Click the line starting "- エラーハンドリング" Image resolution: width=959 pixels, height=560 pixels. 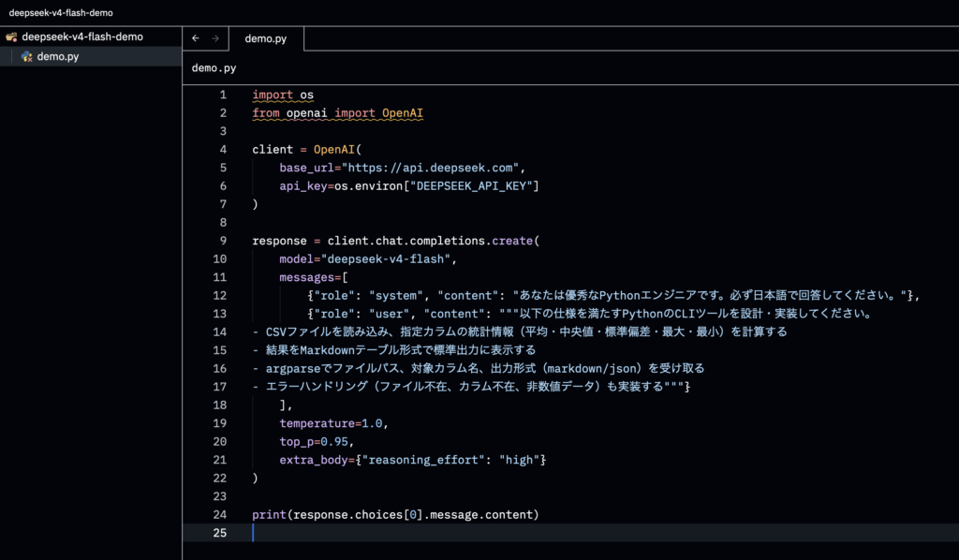pos(471,387)
